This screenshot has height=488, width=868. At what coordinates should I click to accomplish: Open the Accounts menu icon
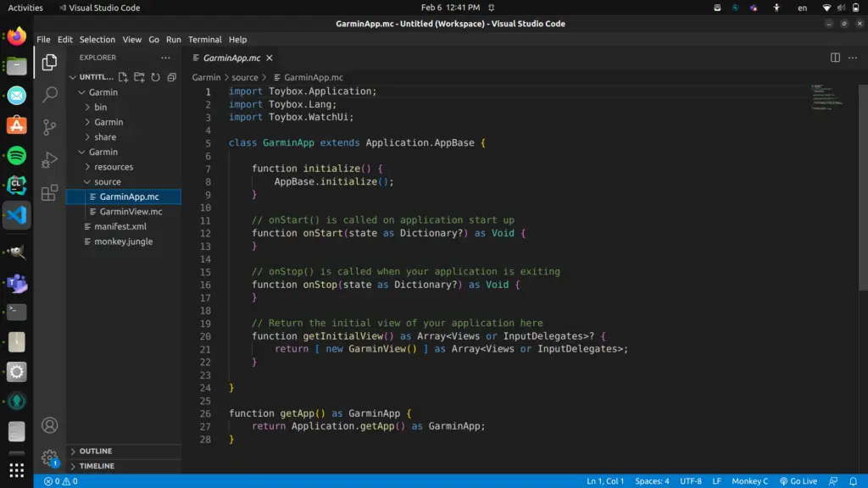(x=49, y=425)
